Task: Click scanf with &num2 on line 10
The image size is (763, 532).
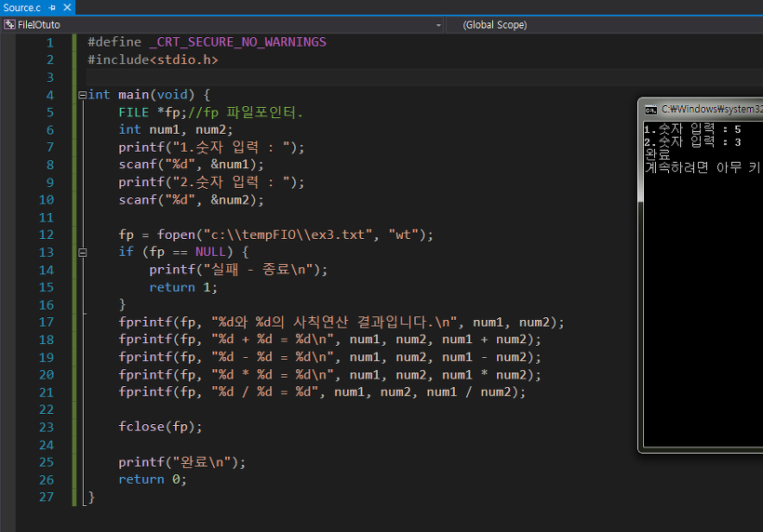Action: tap(192, 200)
